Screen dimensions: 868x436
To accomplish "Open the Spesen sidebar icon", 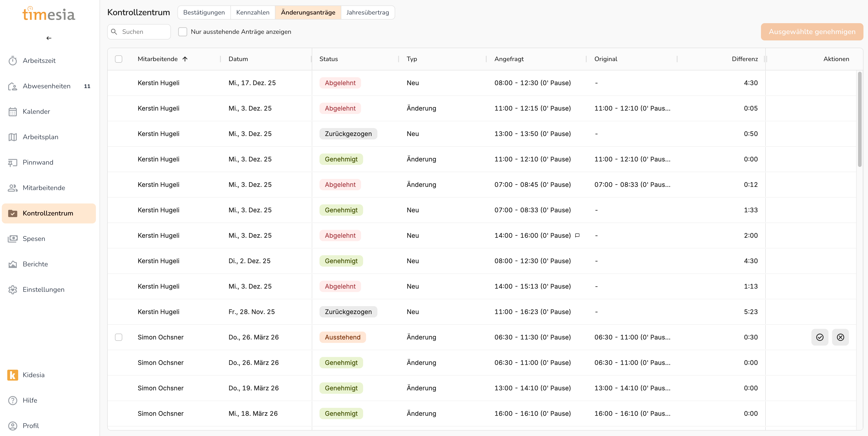I will [13, 239].
